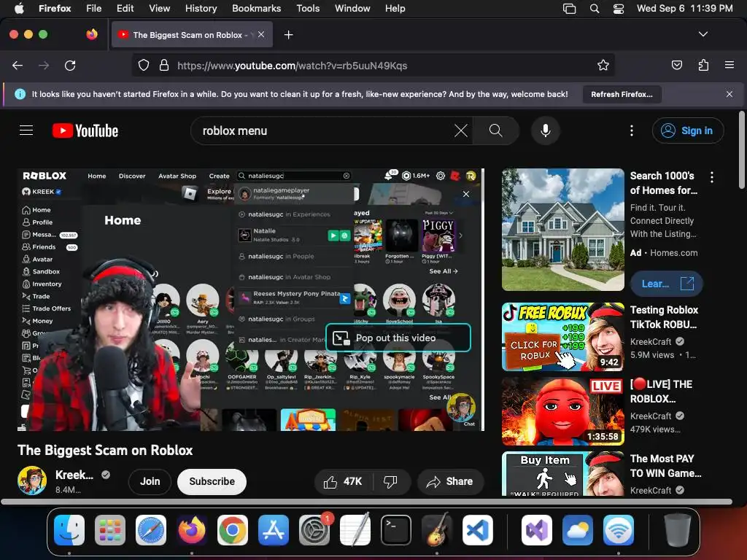
Task: Open Launchpad from the Dock
Action: [110, 529]
